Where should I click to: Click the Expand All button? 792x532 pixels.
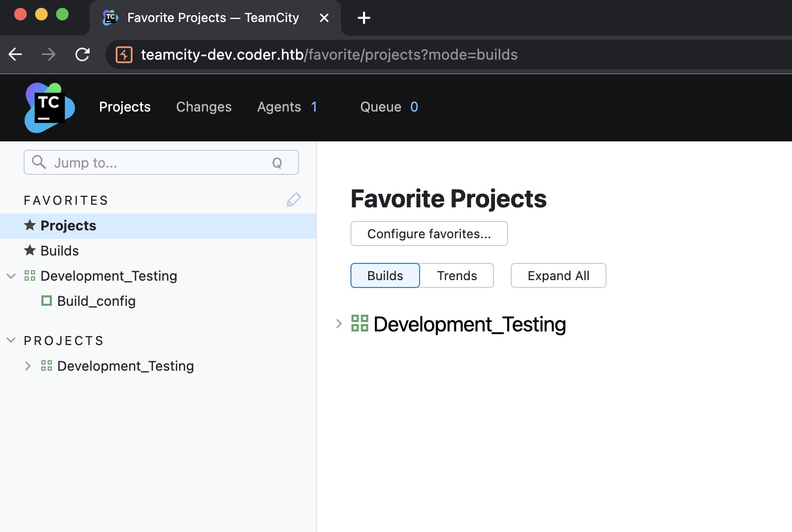[558, 275]
